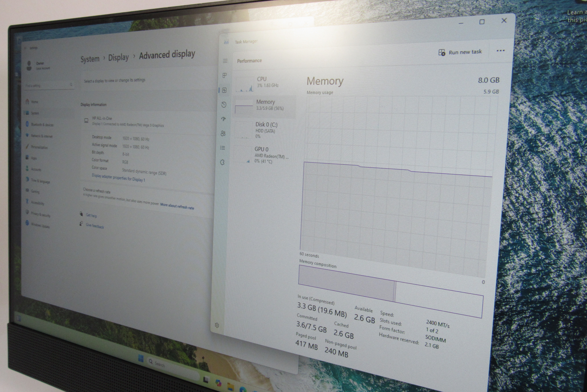Open Users page icon
Viewport: 587px width, 392px height.
coord(223,133)
